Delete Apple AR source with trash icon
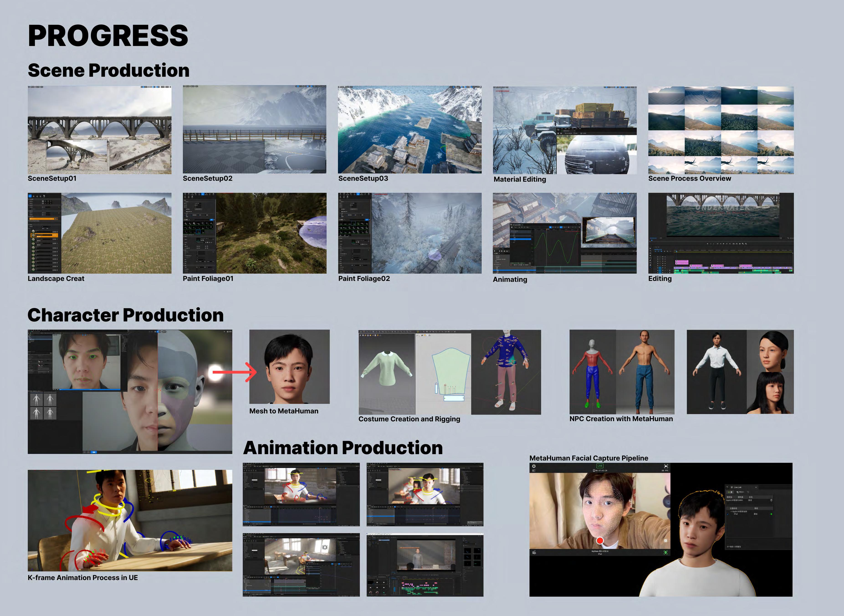The height and width of the screenshot is (616, 844). pos(771,500)
